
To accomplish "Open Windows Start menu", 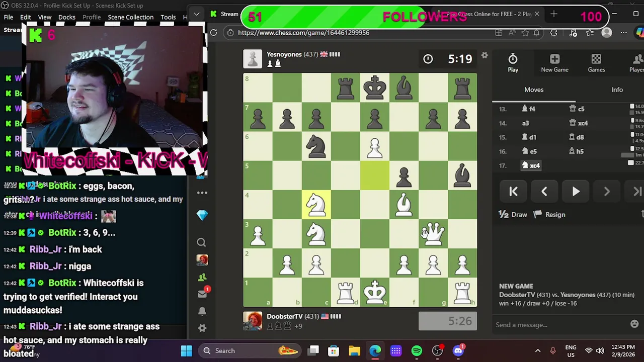I will [x=186, y=350].
